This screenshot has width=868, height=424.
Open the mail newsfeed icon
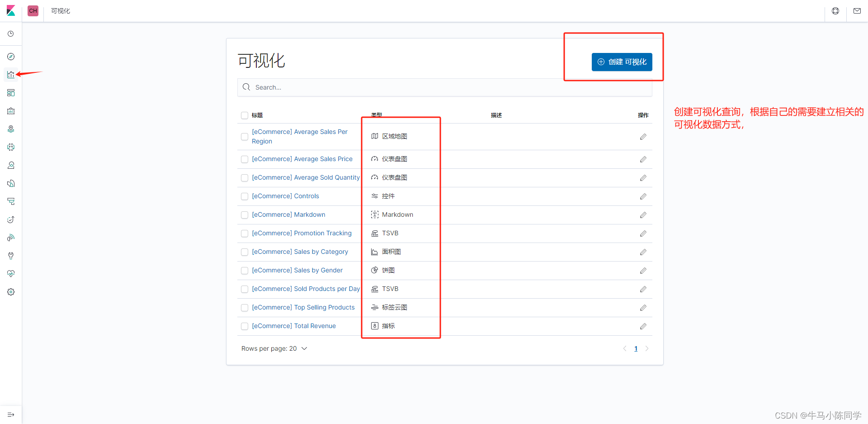click(x=857, y=11)
